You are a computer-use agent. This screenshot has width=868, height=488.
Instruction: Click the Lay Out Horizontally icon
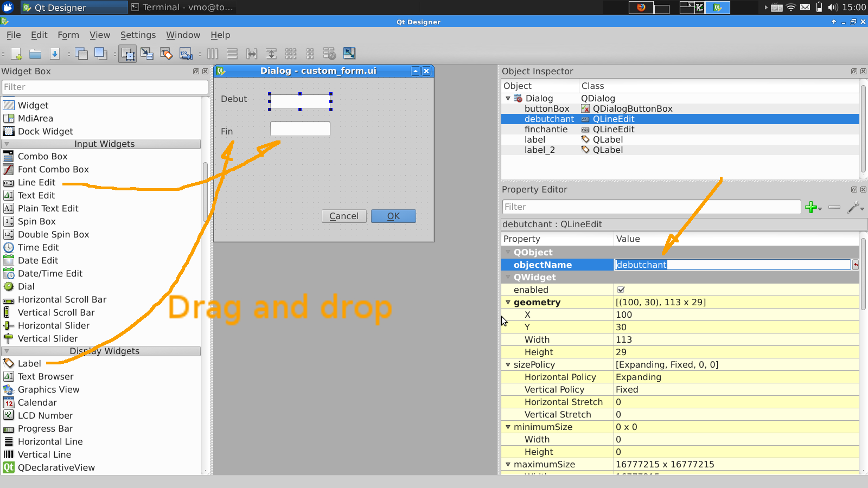pos(213,54)
